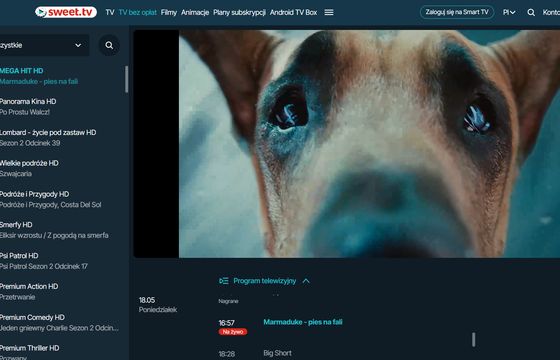This screenshot has width=560, height=360.
Task: Click the Na żywo live badge
Action: [233, 332]
